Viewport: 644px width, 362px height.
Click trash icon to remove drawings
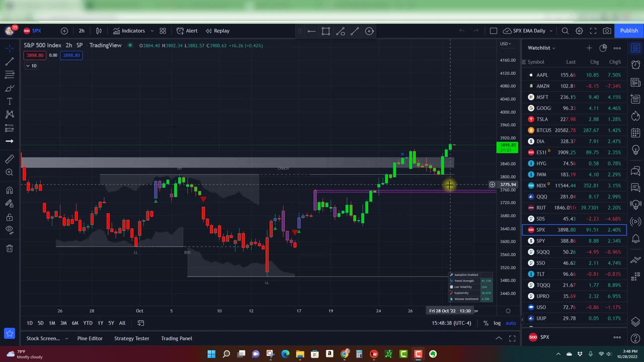[x=9, y=248]
